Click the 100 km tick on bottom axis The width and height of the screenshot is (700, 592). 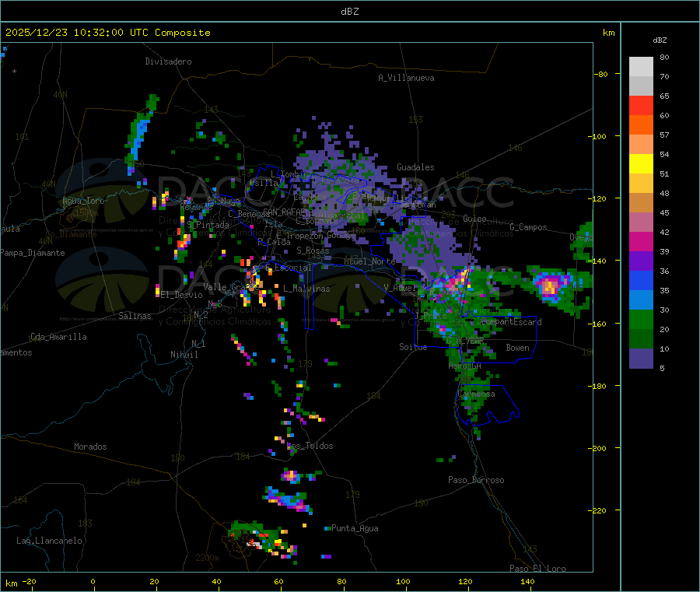pos(403,581)
